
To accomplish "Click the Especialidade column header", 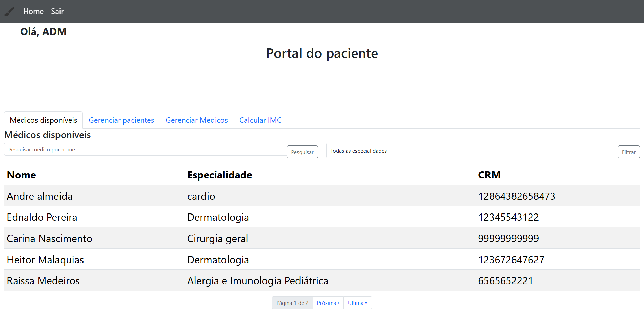I will point(220,175).
